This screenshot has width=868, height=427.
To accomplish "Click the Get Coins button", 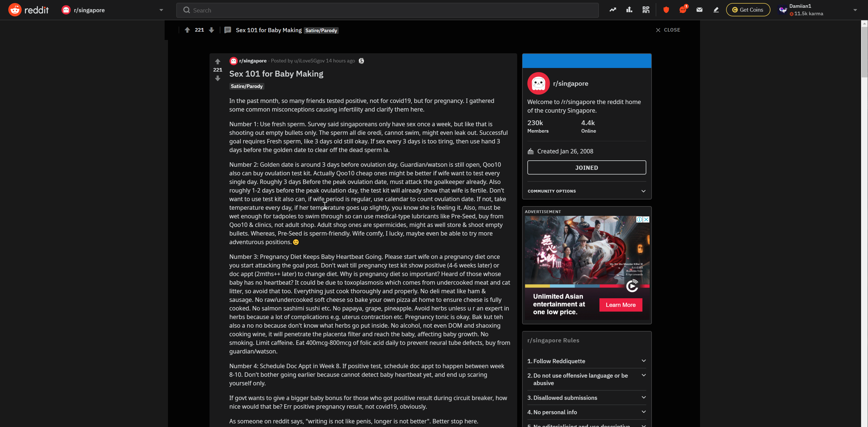I will click(x=748, y=10).
